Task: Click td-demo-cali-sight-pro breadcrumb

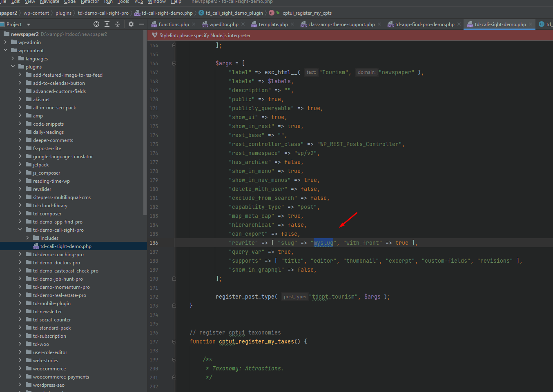Action: pyautogui.click(x=103, y=13)
